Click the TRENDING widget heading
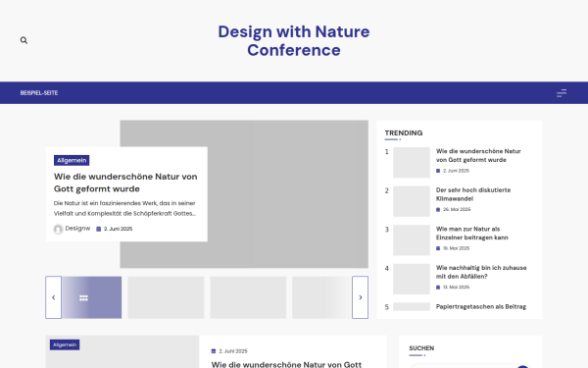Screen dimensions: 588x368 pos(404,132)
